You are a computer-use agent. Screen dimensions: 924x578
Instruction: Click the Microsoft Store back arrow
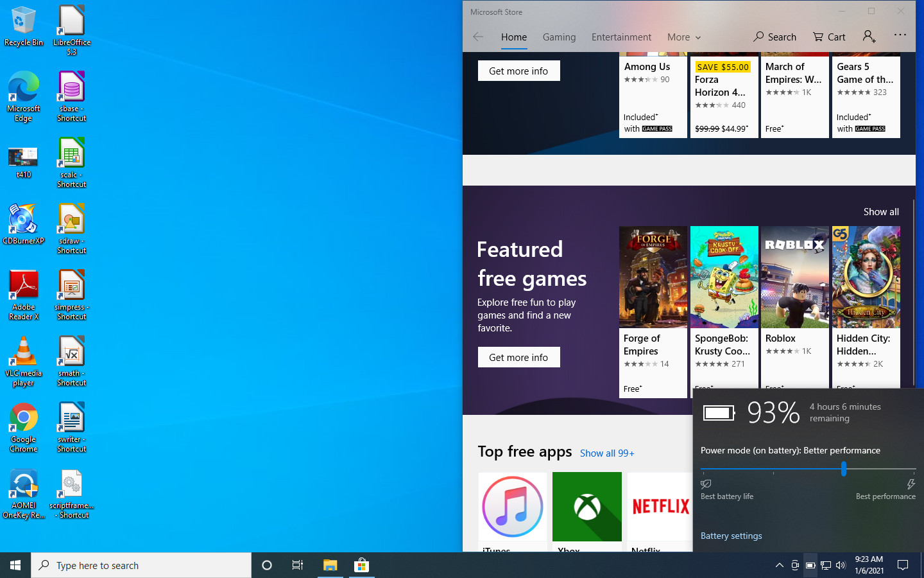[x=478, y=37]
